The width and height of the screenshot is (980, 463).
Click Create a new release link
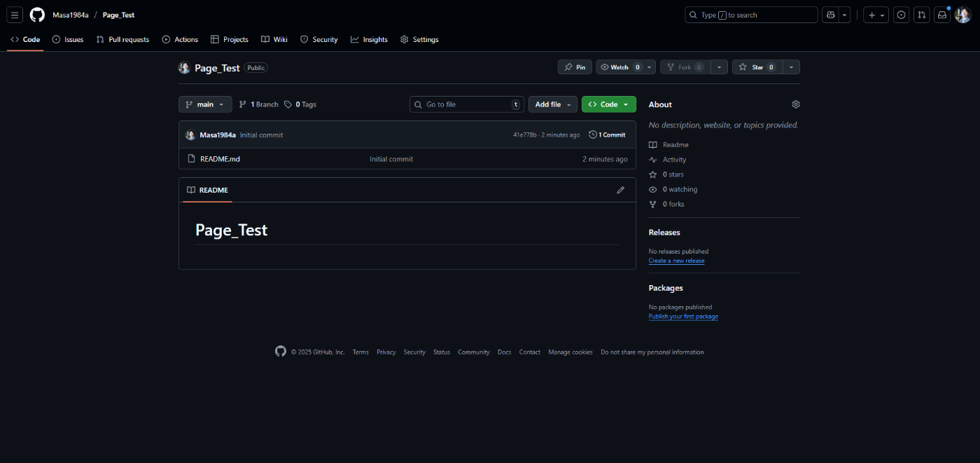(x=676, y=261)
